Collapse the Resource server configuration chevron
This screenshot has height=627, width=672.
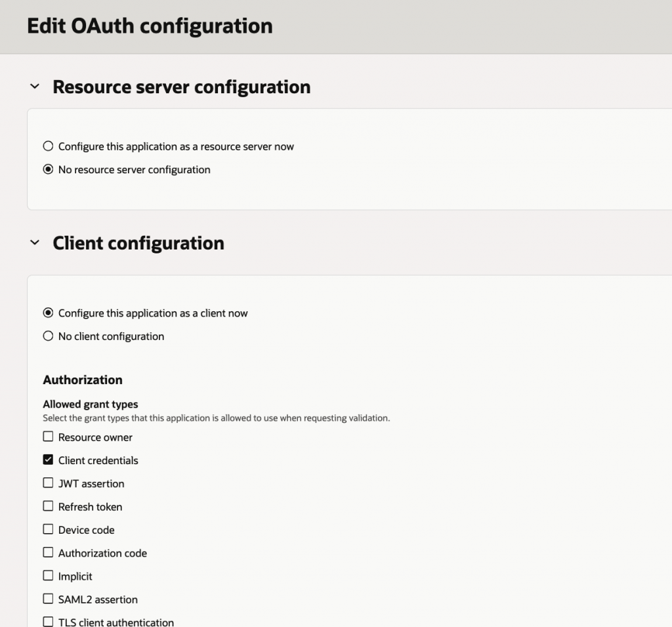click(x=35, y=87)
